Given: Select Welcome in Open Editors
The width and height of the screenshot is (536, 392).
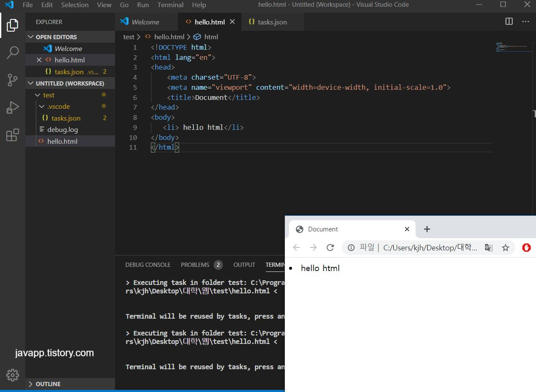Looking at the screenshot, I should [x=70, y=48].
